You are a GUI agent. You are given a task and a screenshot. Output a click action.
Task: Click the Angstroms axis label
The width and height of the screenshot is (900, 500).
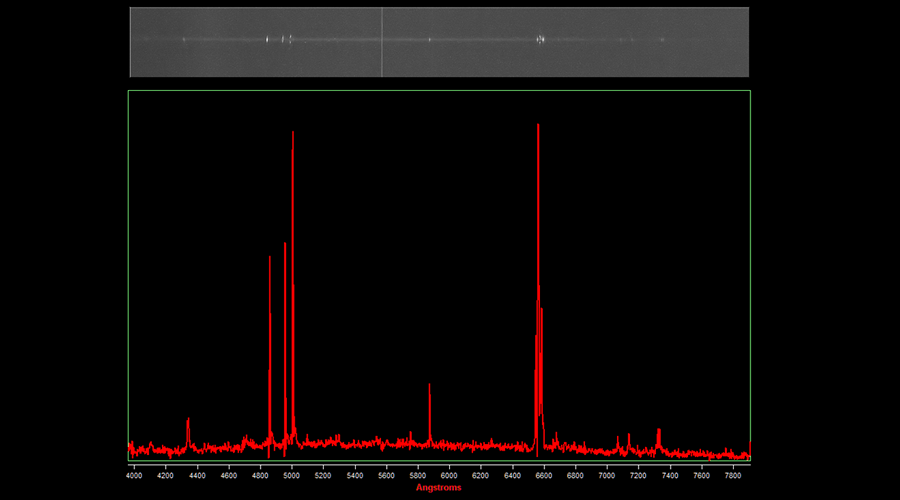pos(439,487)
